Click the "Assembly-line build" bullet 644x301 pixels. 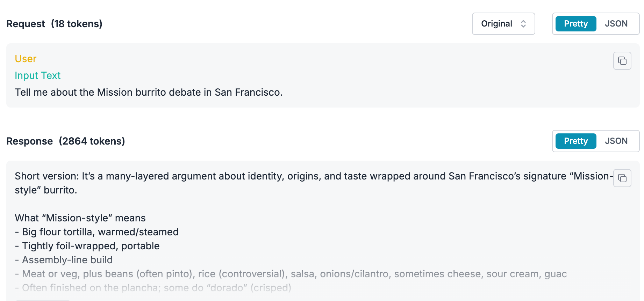(x=64, y=260)
